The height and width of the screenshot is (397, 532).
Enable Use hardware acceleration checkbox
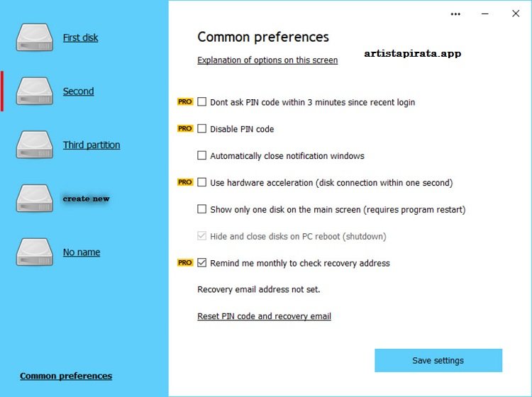[202, 183]
